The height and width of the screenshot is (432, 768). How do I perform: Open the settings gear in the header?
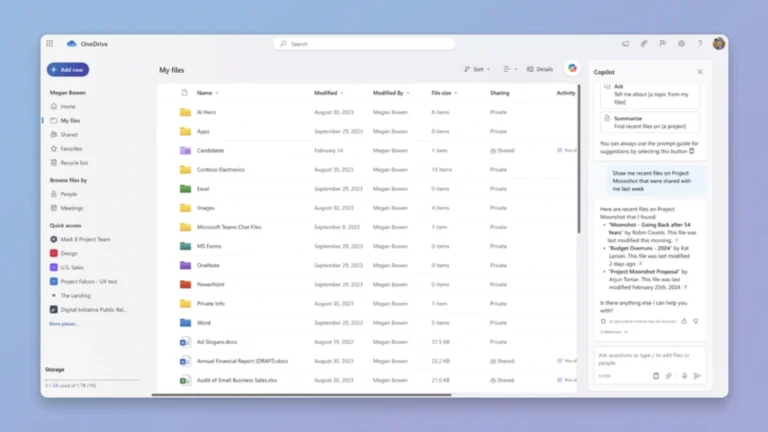[x=681, y=44]
